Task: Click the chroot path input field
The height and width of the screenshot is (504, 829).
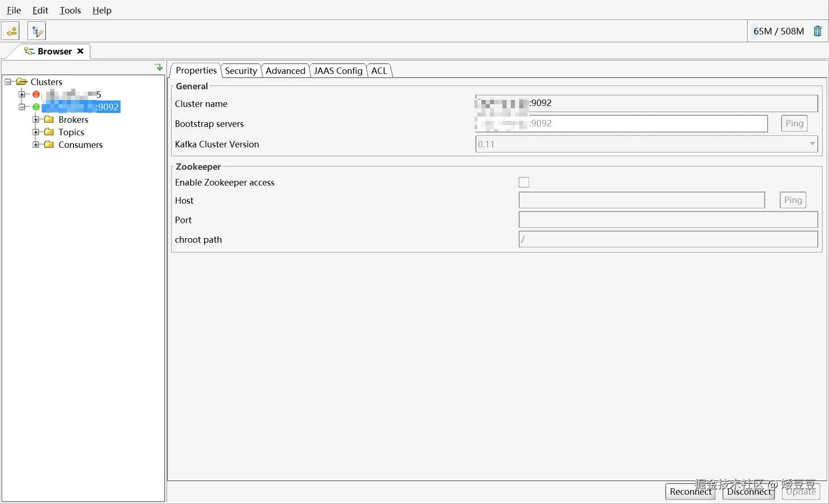Action: 668,239
